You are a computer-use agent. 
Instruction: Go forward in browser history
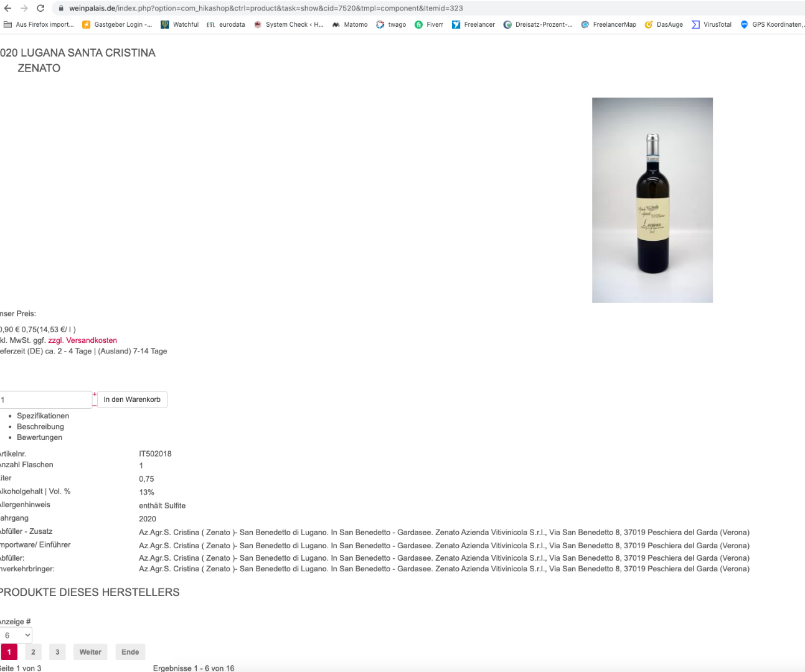point(24,8)
